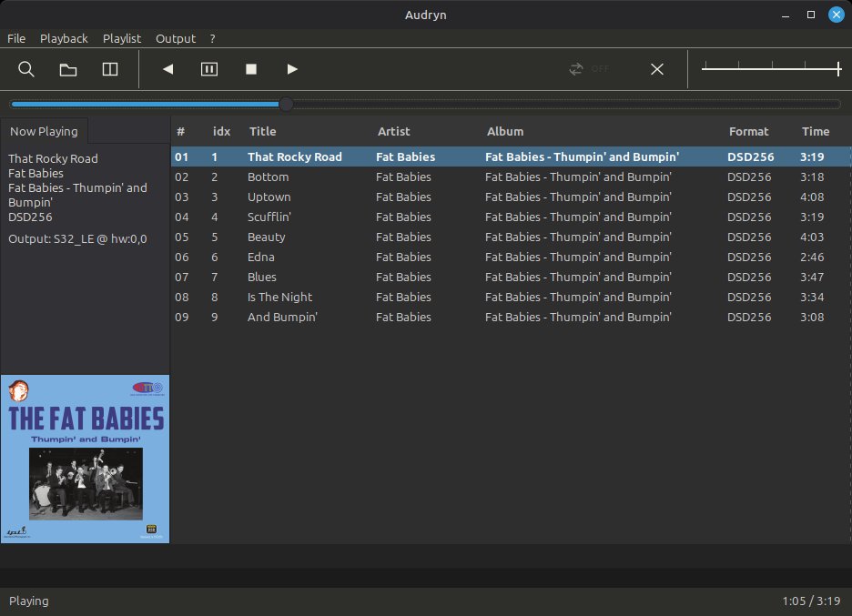Open the File menu
852x616 pixels.
pos(16,38)
